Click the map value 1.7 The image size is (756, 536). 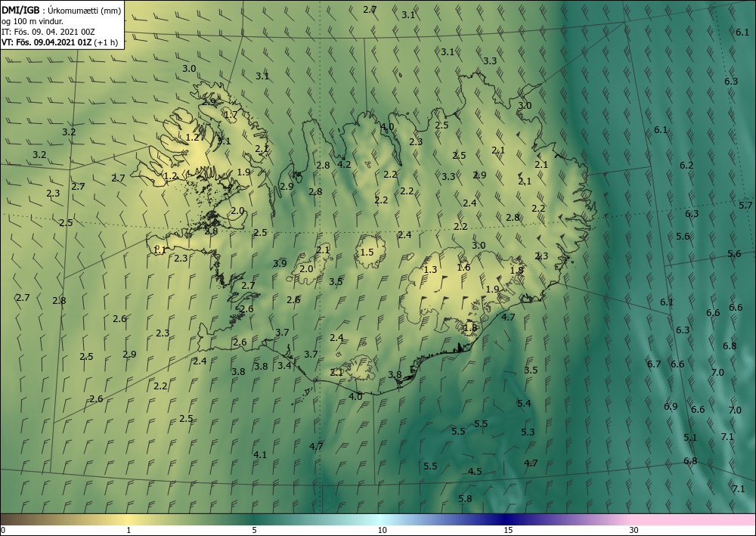[x=231, y=115]
